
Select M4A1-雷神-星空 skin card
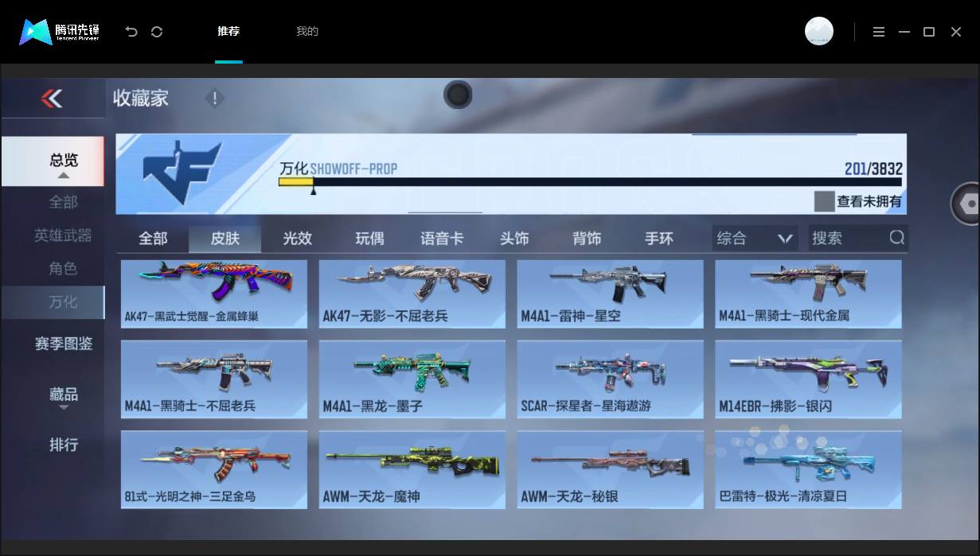(611, 294)
